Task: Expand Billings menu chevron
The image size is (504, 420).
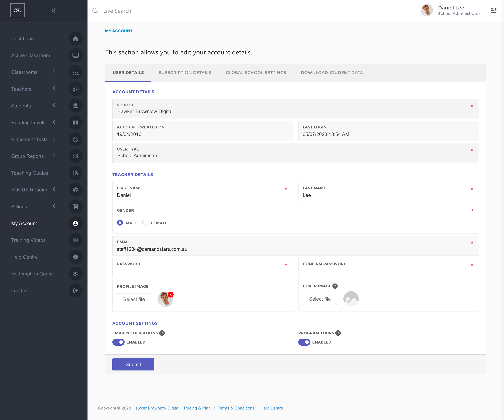Action: click(54, 206)
